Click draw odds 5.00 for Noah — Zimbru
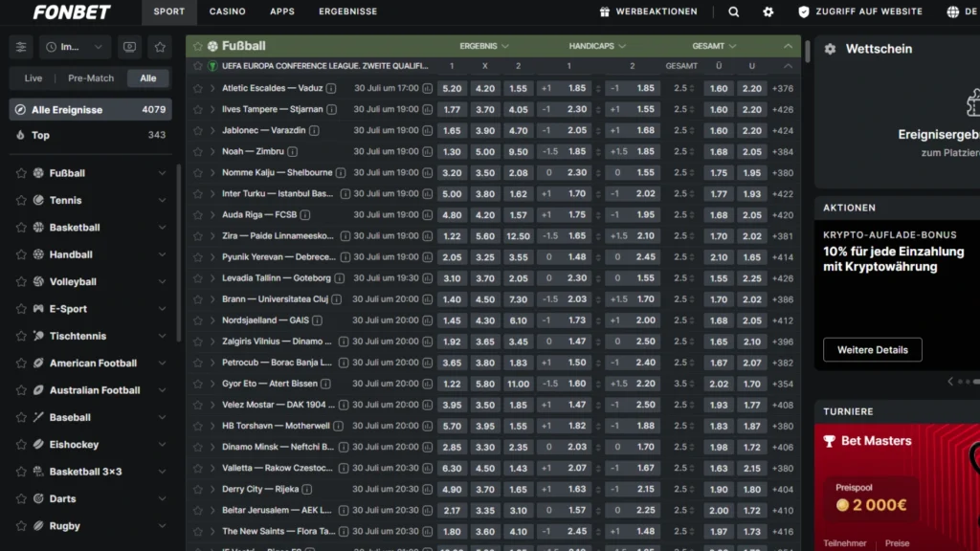This screenshot has width=980, height=551. pos(485,152)
